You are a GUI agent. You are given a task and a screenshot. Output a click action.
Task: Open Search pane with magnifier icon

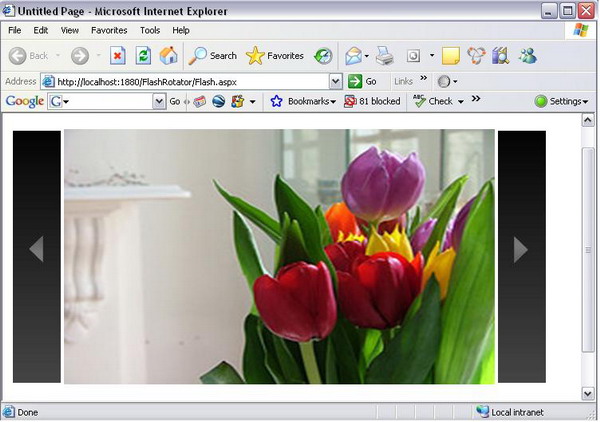pyautogui.click(x=213, y=56)
